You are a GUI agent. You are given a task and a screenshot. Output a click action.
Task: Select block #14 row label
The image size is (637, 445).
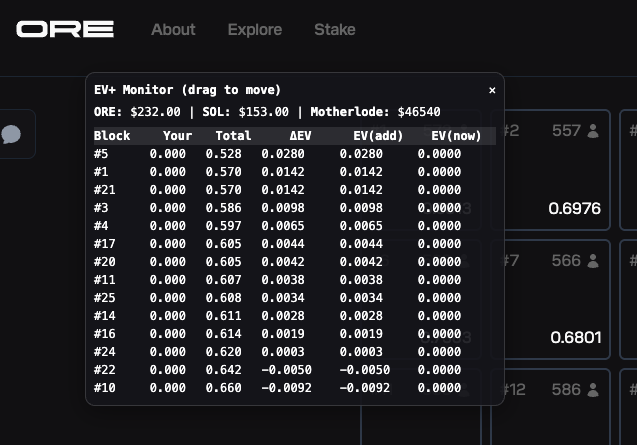click(x=105, y=316)
